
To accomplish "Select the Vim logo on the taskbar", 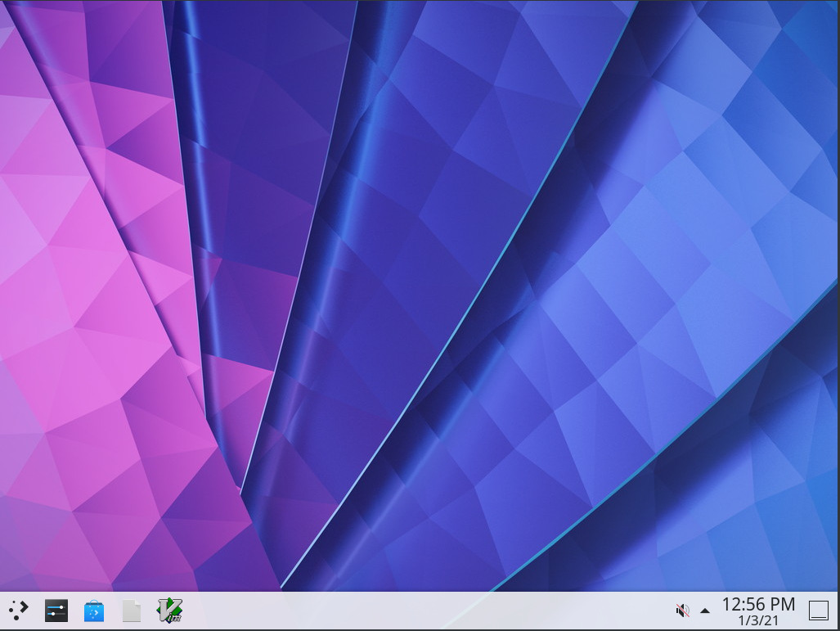I will tap(168, 609).
